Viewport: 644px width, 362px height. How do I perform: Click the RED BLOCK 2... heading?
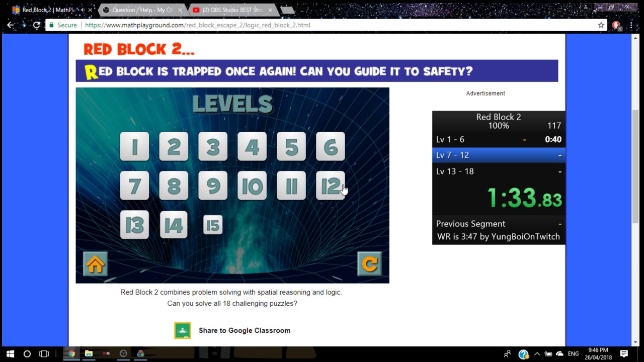pos(139,49)
